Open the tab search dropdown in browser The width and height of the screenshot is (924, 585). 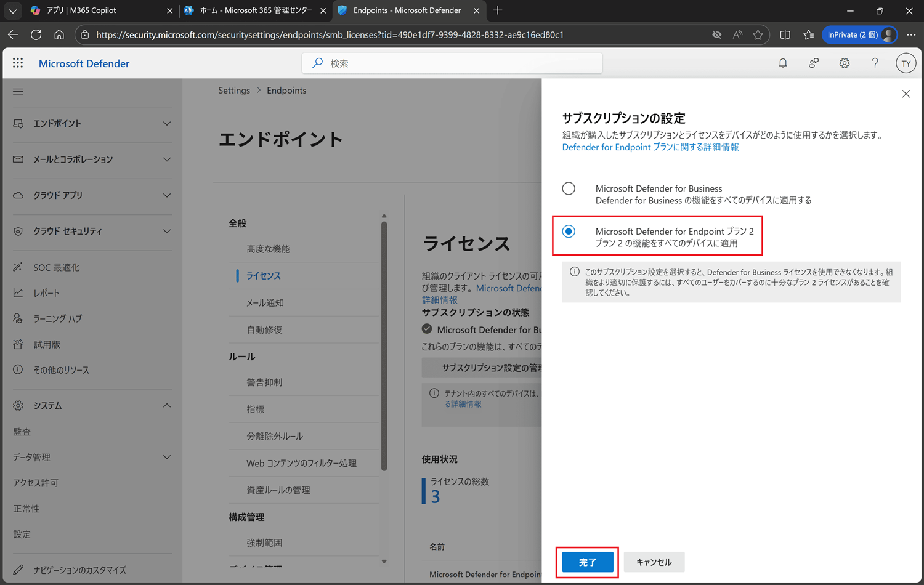point(12,10)
